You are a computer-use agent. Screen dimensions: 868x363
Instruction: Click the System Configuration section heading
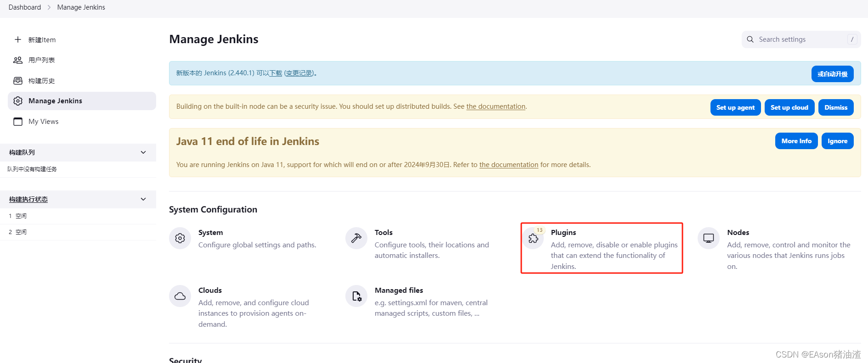(x=213, y=210)
